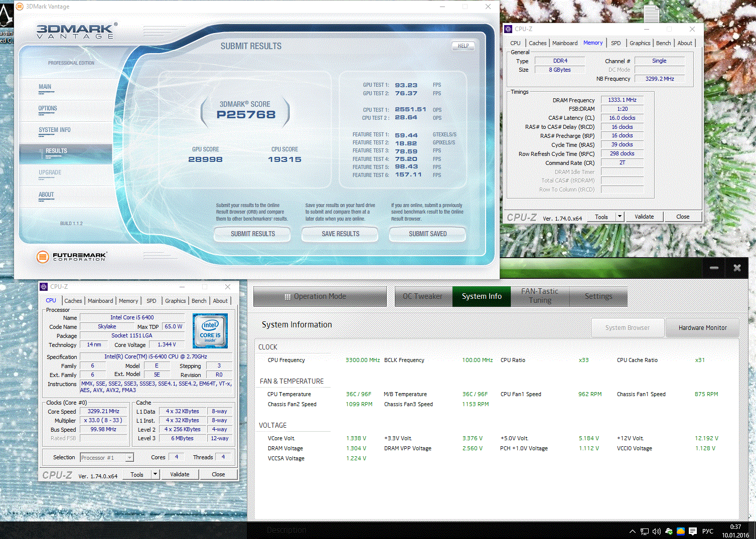This screenshot has width=756, height=539.
Task: Click Validate beside lower-left CPU-Z Tools button
Action: (180, 474)
